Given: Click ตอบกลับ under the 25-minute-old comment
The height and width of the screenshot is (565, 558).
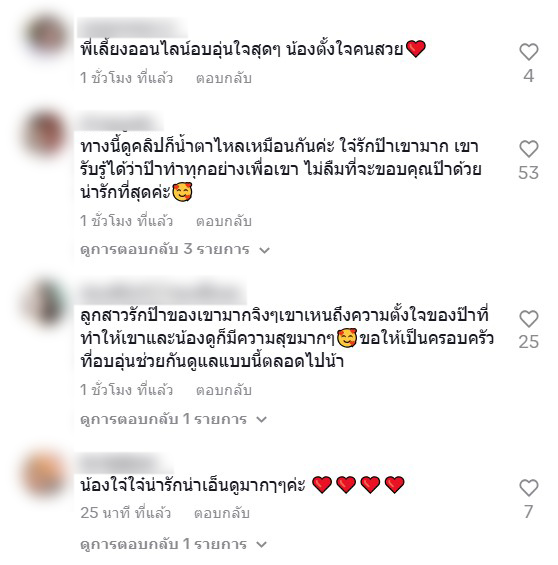Looking at the screenshot, I should pos(222,513).
